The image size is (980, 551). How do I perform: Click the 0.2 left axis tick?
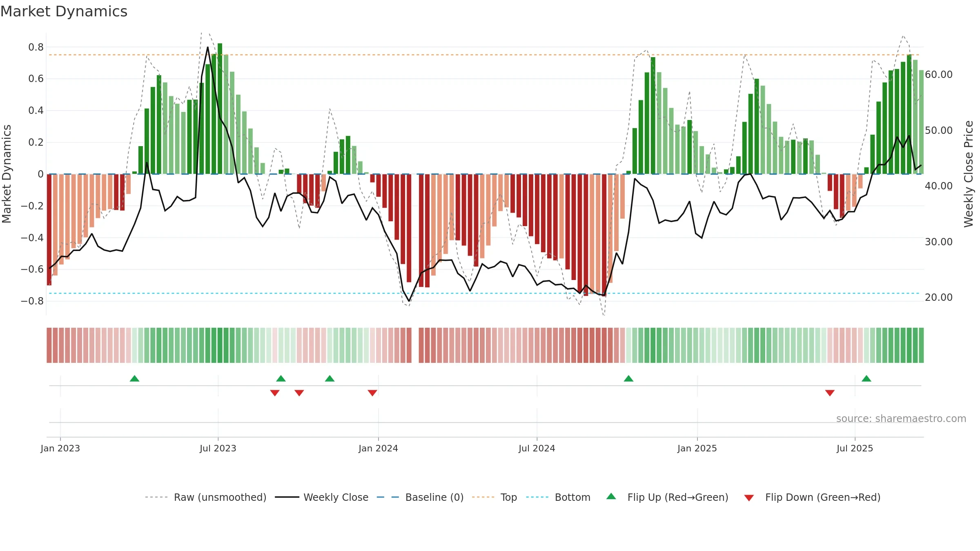tap(36, 142)
